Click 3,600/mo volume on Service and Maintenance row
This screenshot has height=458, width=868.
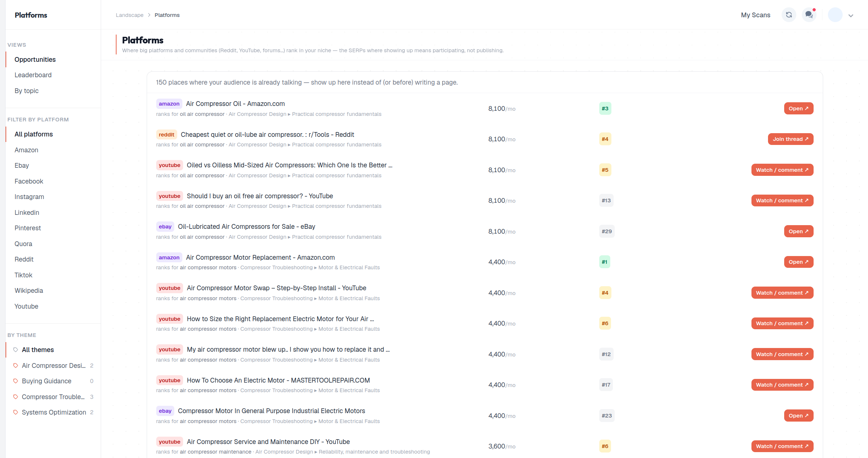pos(502,446)
